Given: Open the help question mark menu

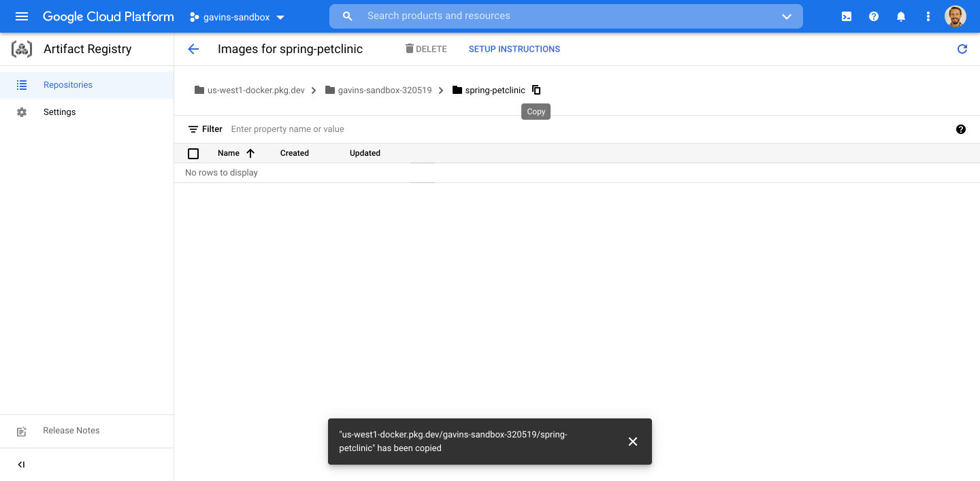Looking at the screenshot, I should pos(874,16).
